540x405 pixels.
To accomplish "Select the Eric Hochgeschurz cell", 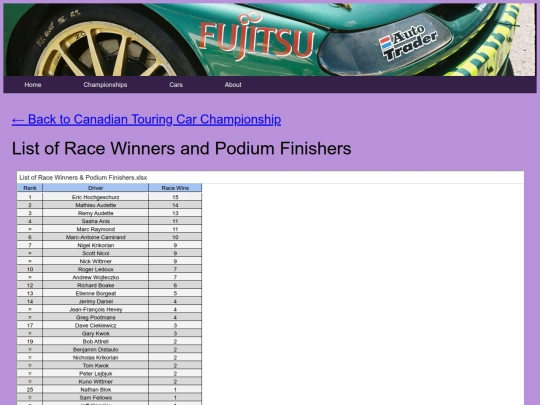I will tap(95, 197).
